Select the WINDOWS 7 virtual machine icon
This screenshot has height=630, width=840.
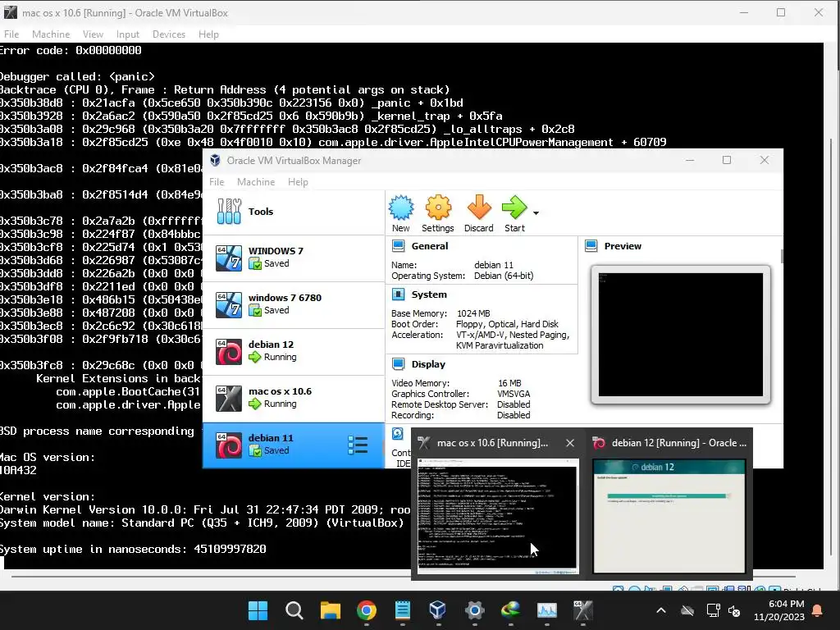click(x=229, y=258)
